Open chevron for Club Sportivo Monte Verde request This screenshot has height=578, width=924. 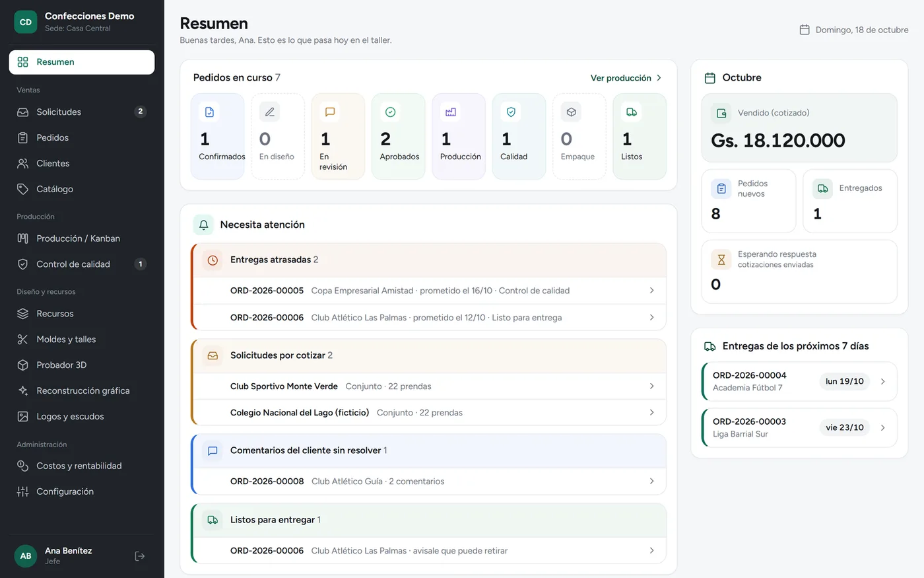click(x=651, y=386)
